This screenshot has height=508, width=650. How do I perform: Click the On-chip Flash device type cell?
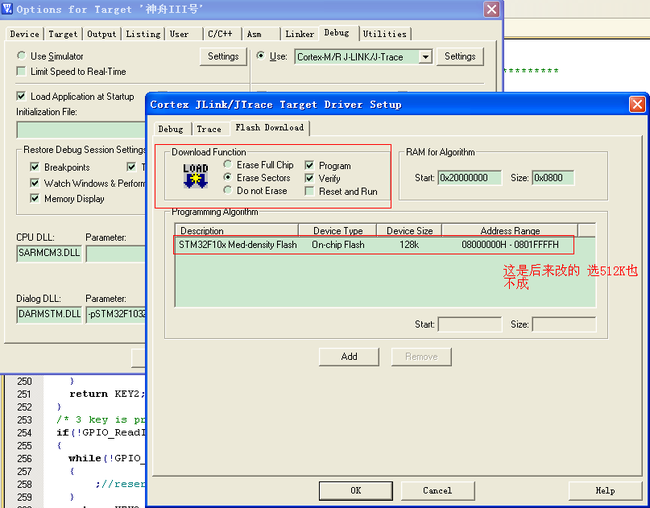(338, 245)
